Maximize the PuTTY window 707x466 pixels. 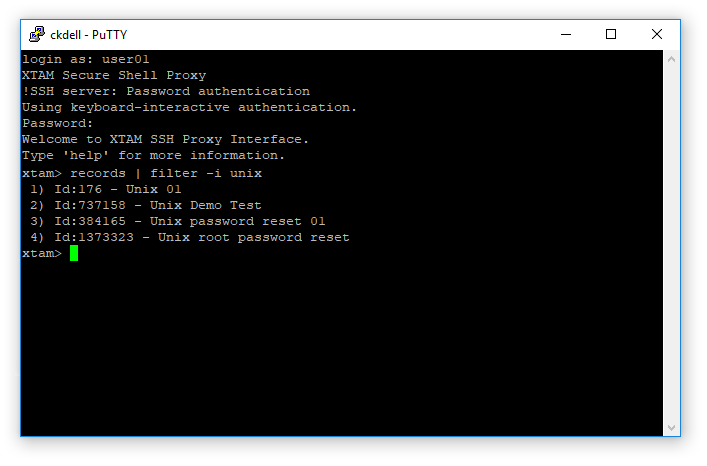[x=611, y=34]
